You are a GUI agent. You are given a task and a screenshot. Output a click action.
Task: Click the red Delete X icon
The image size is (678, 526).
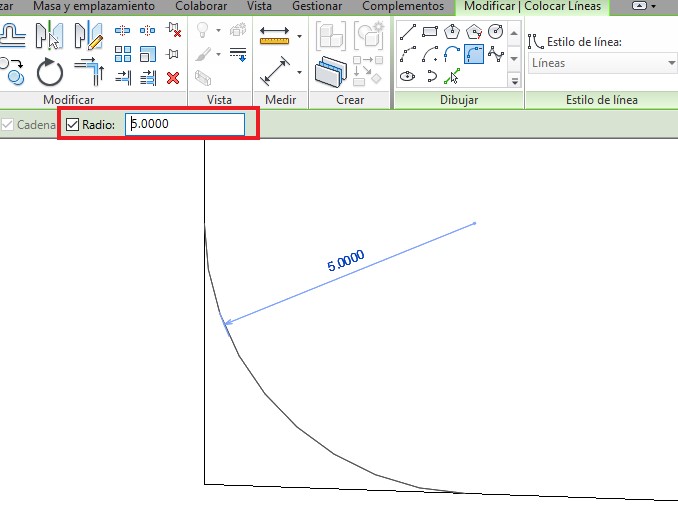coord(173,76)
